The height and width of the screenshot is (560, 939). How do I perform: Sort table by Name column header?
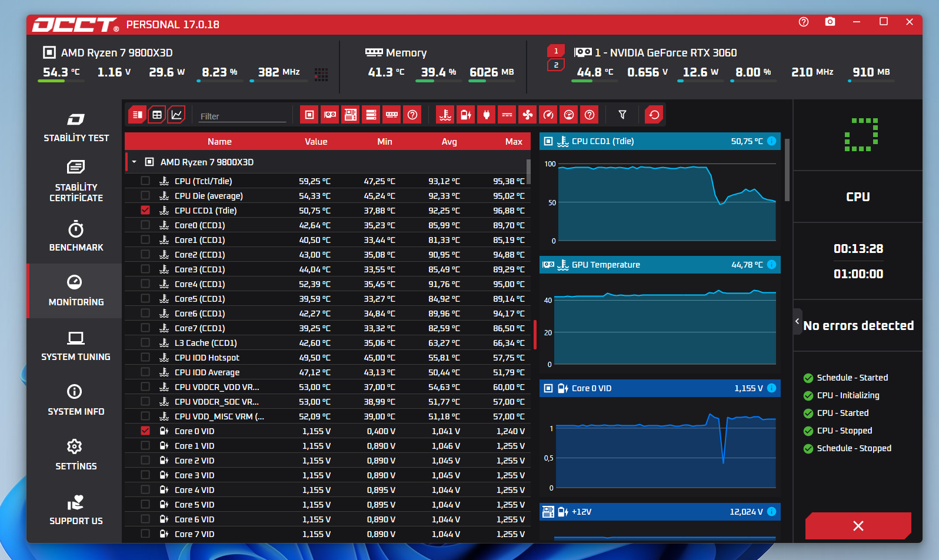tap(219, 142)
